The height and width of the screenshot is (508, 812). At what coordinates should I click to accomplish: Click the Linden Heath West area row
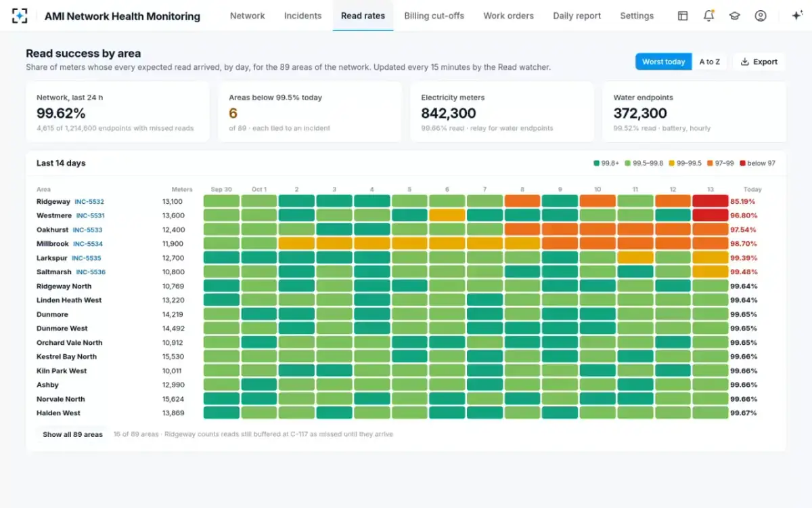[406, 300]
